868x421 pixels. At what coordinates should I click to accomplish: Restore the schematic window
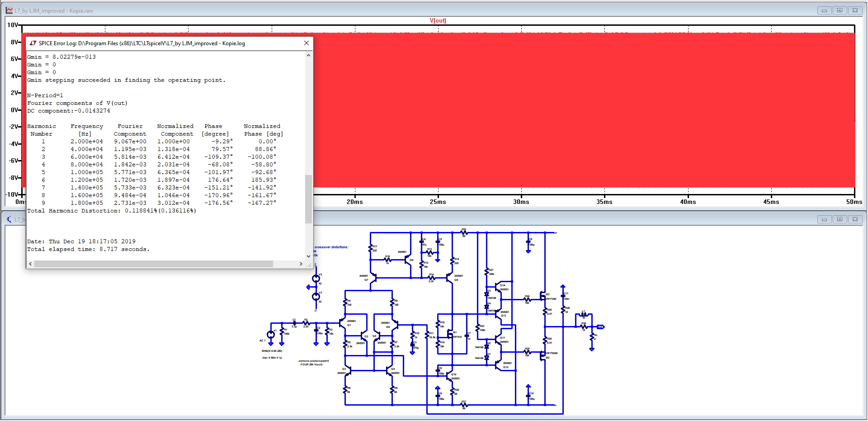840,219
